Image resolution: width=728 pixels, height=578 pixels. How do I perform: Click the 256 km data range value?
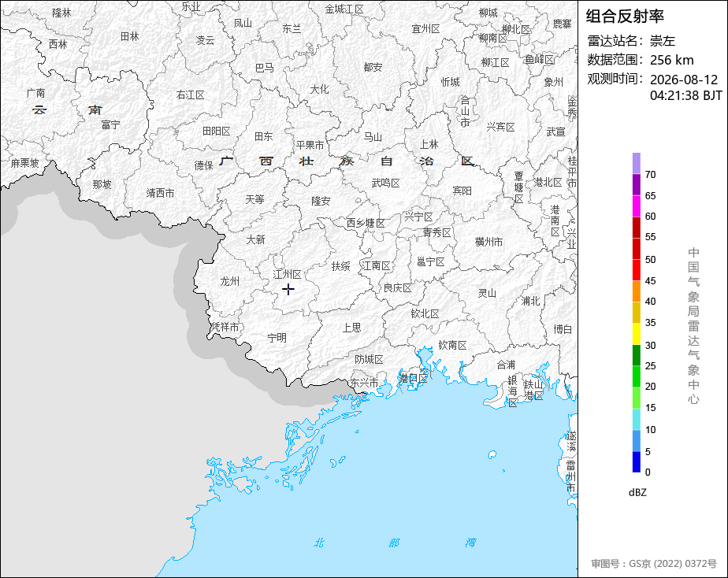pos(671,60)
